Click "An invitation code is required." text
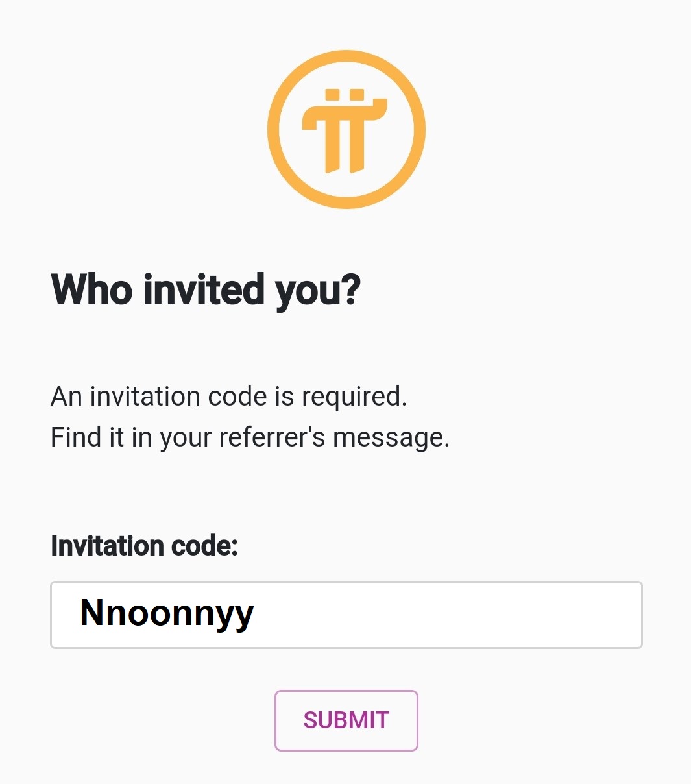The height and width of the screenshot is (784, 691). point(228,397)
